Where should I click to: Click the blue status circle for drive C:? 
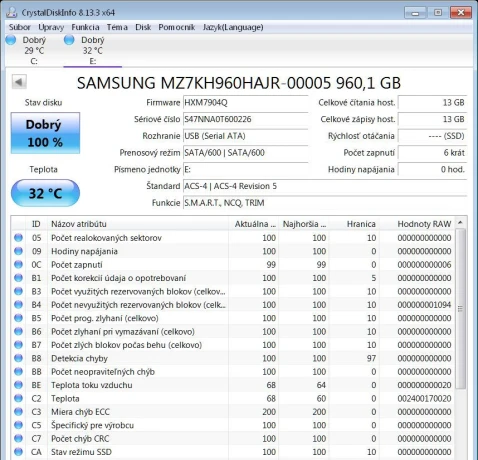pos(11,40)
